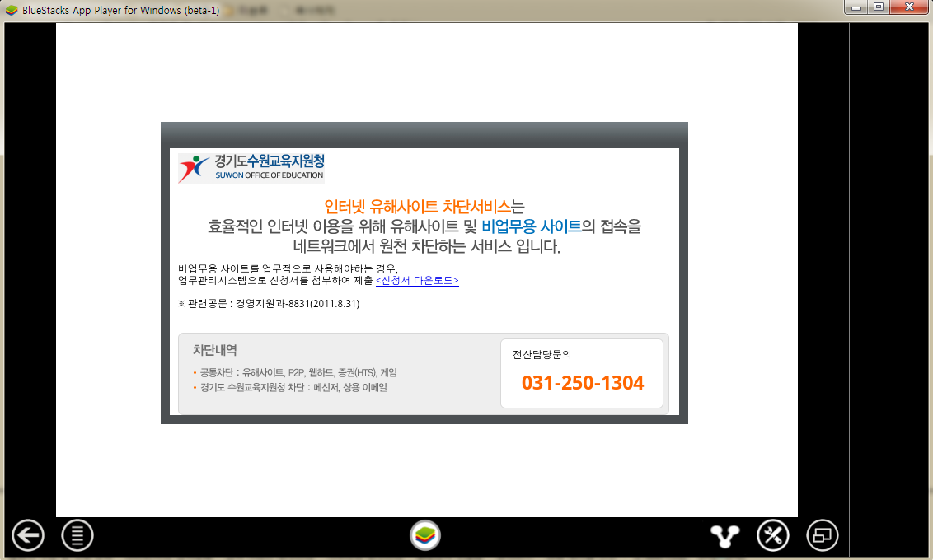The height and width of the screenshot is (560, 933).
Task: Open the BlueStacks menu list icon
Action: tap(77, 536)
